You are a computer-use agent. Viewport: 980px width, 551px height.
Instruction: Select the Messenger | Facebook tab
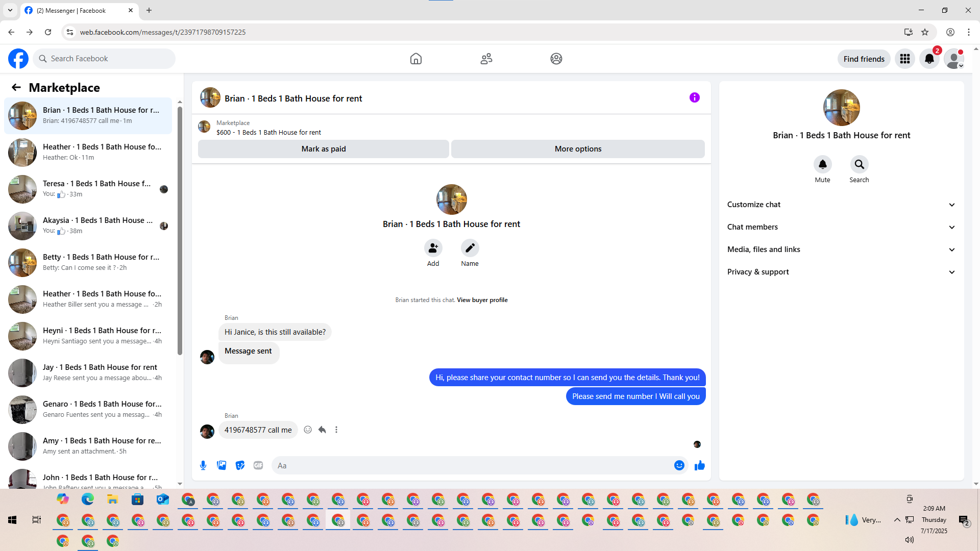click(79, 10)
